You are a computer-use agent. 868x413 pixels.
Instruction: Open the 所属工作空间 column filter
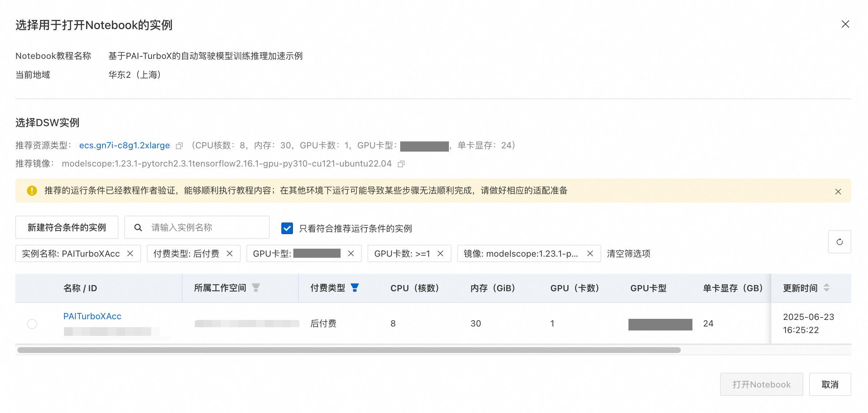click(x=256, y=288)
